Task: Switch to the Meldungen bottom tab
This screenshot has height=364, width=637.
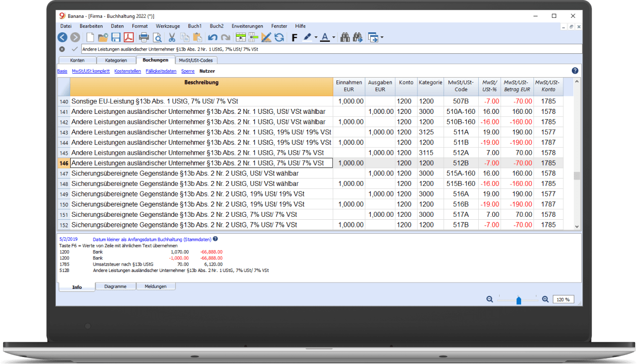Action: pos(155,286)
